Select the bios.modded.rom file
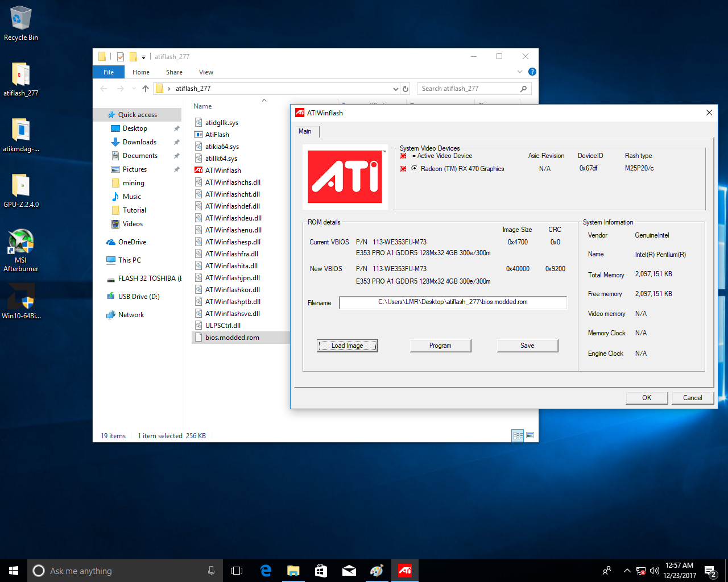Screen dimensions: 728x582 point(232,338)
